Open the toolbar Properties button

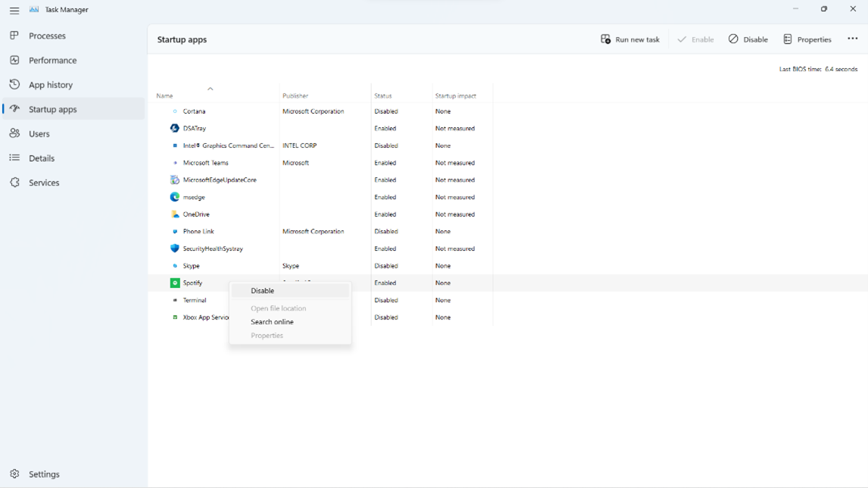(807, 39)
